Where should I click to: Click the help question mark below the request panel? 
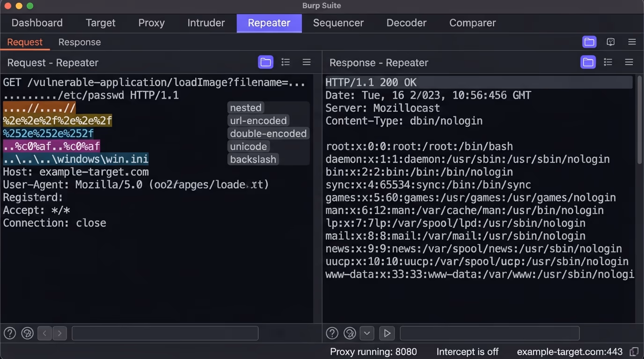[x=10, y=333]
